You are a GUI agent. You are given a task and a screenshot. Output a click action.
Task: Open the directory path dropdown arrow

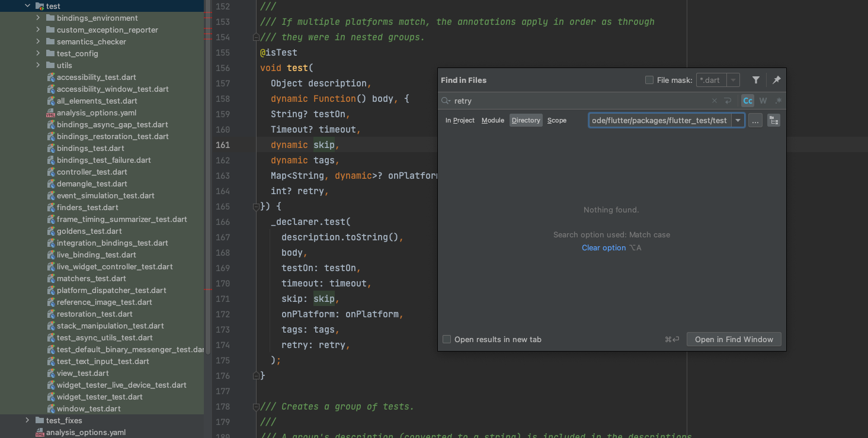(738, 120)
